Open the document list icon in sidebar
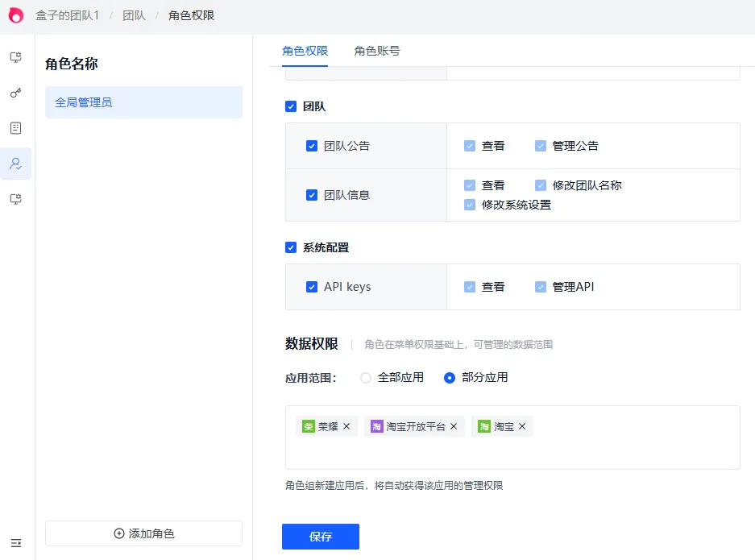The width and height of the screenshot is (755, 560). 15,128
